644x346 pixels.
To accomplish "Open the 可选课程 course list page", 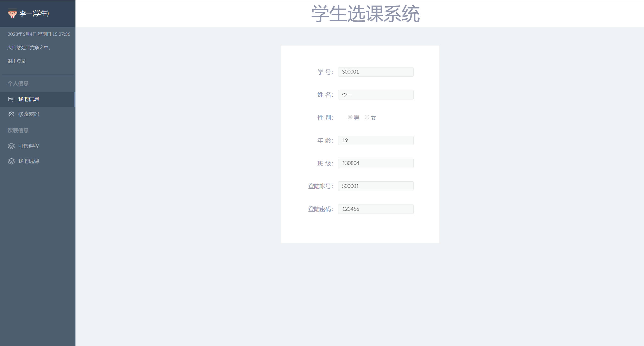I will tap(28, 146).
